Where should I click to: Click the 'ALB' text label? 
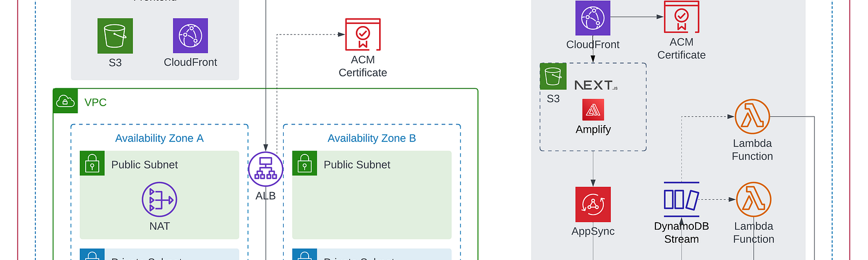click(266, 196)
